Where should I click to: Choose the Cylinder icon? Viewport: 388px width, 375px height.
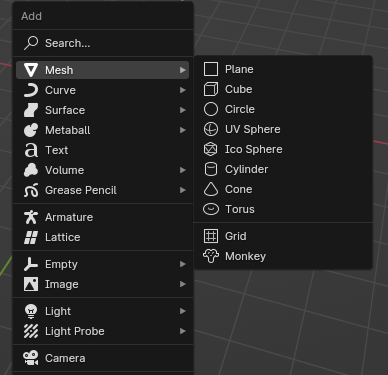[211, 169]
